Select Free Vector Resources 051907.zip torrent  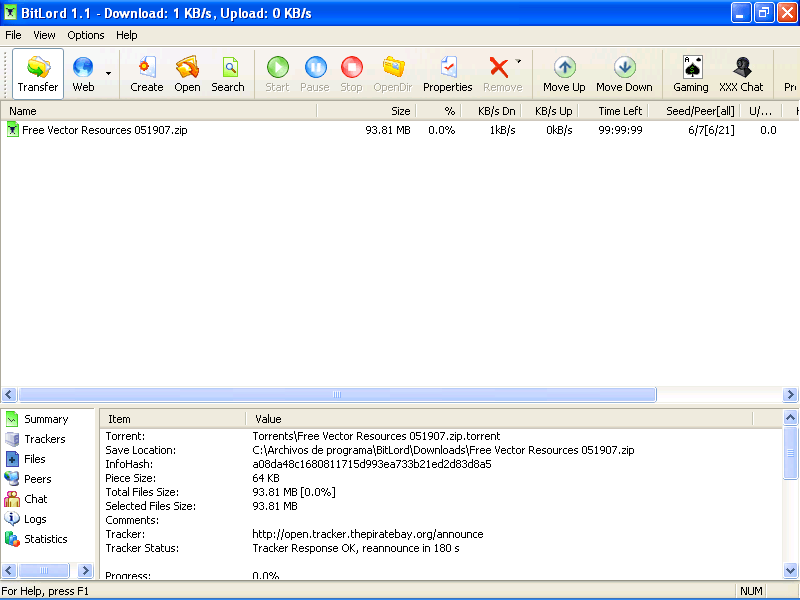pyautogui.click(x=104, y=130)
